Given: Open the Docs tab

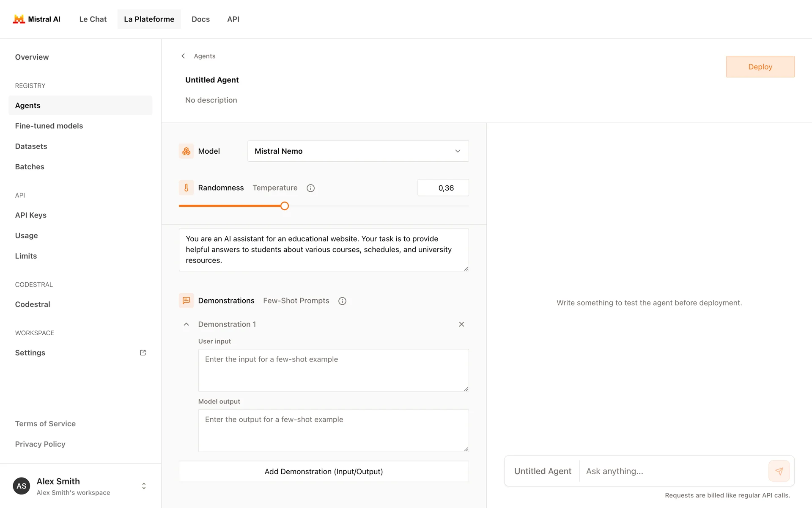Looking at the screenshot, I should click(x=200, y=19).
